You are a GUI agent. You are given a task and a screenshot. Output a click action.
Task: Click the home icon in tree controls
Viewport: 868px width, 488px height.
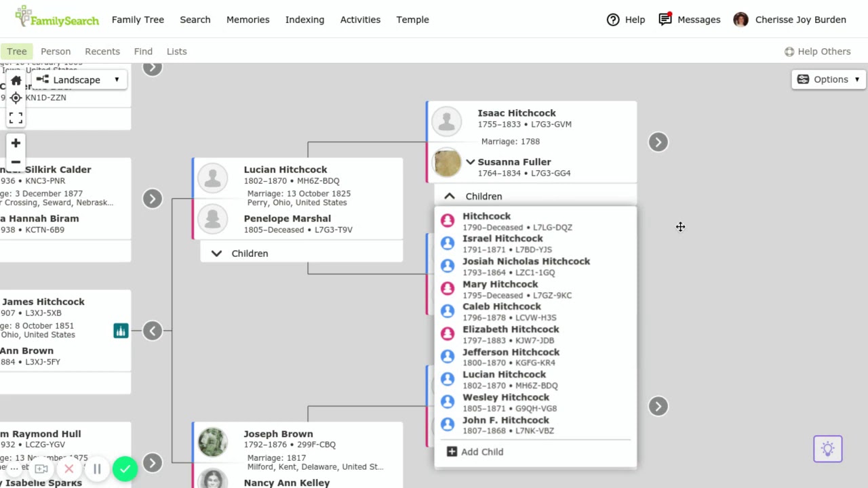[x=16, y=81]
